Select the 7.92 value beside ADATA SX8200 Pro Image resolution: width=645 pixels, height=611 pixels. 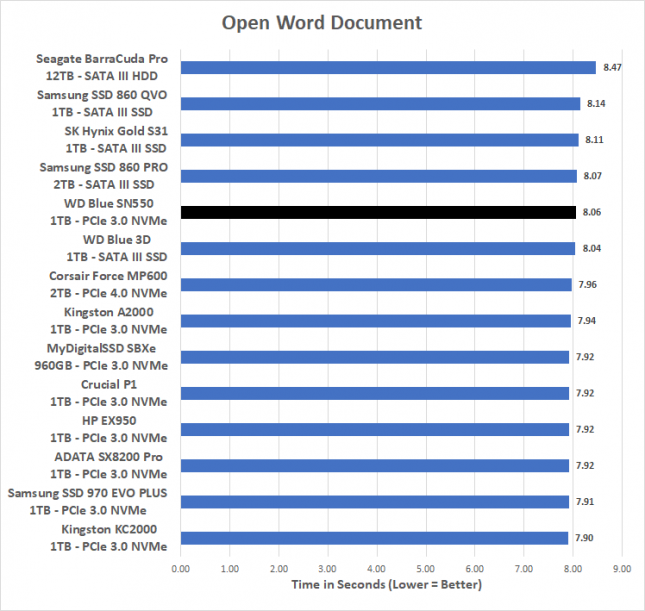tap(585, 466)
